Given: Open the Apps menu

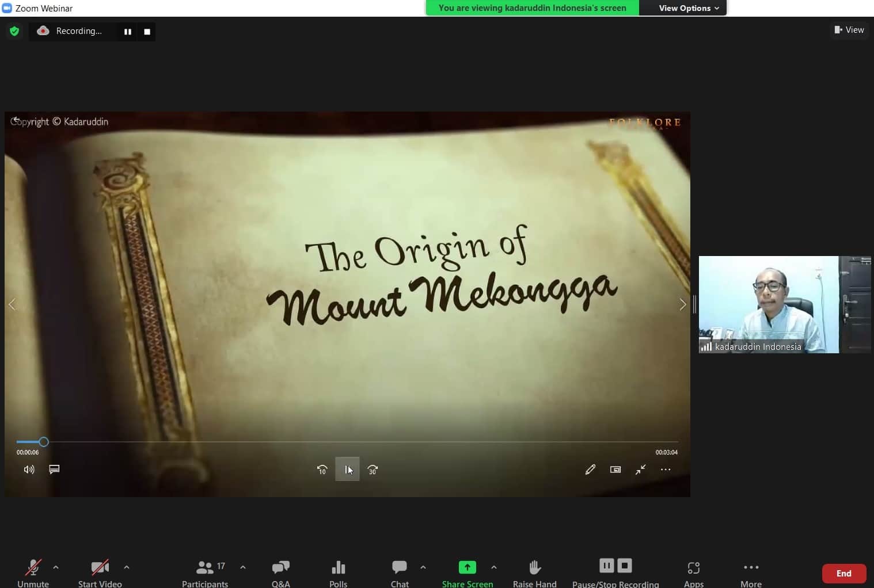Looking at the screenshot, I should [693, 572].
